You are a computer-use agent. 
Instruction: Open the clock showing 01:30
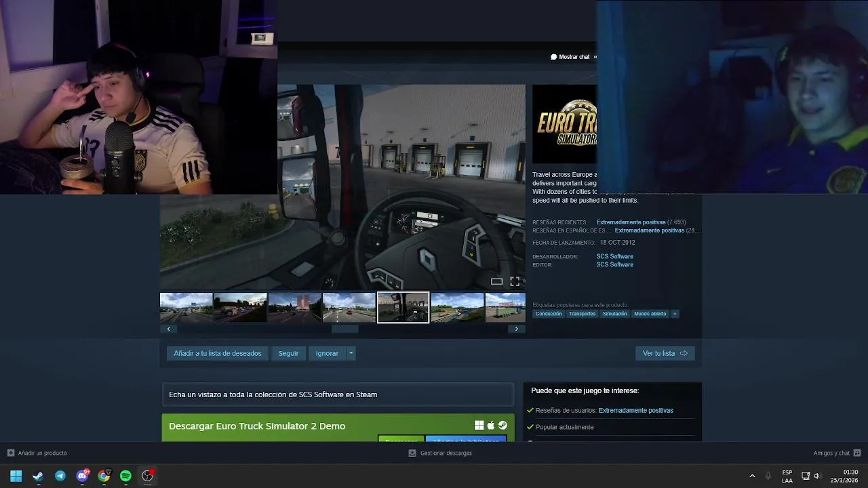[844, 476]
